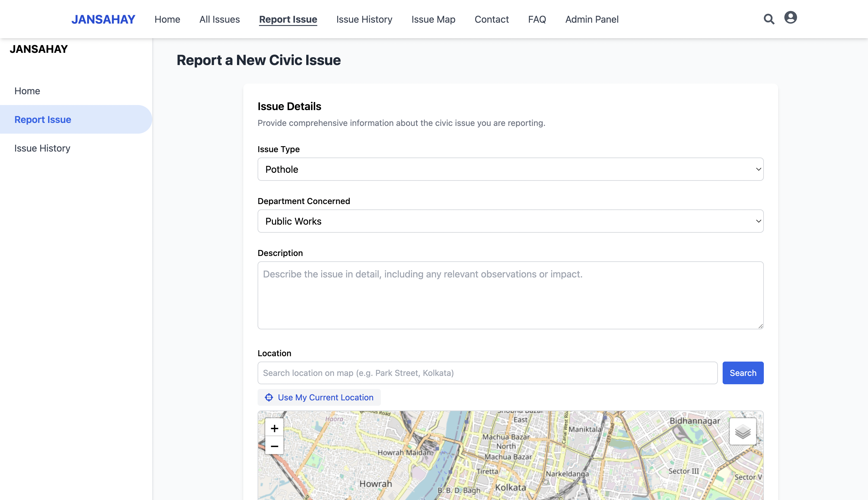
Task: Click Use My Current Location button
Action: pyautogui.click(x=319, y=397)
